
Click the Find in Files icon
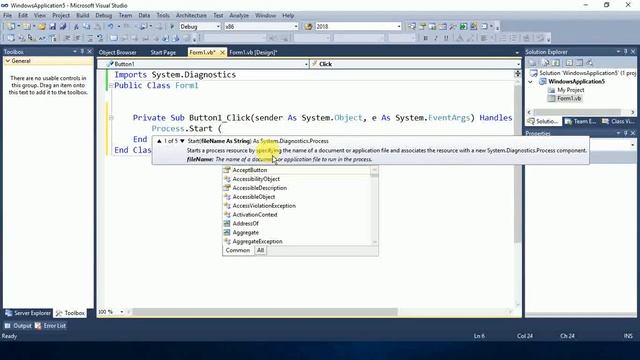[308, 27]
